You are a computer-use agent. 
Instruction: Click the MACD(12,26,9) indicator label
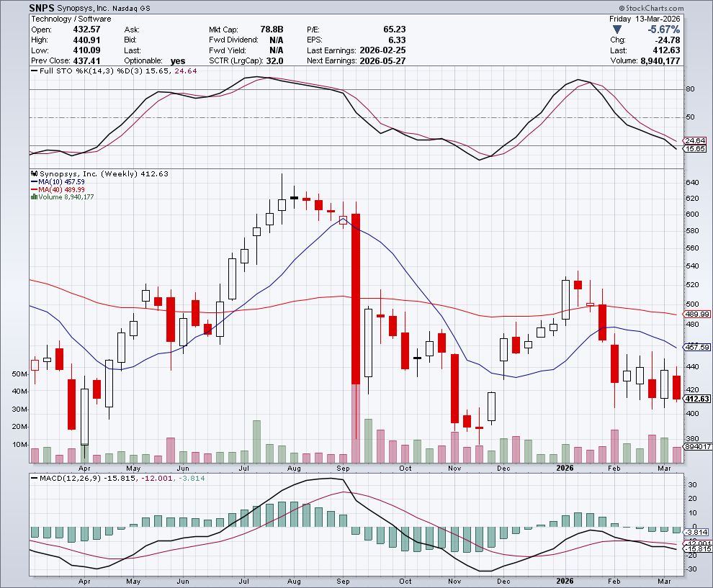coord(70,478)
